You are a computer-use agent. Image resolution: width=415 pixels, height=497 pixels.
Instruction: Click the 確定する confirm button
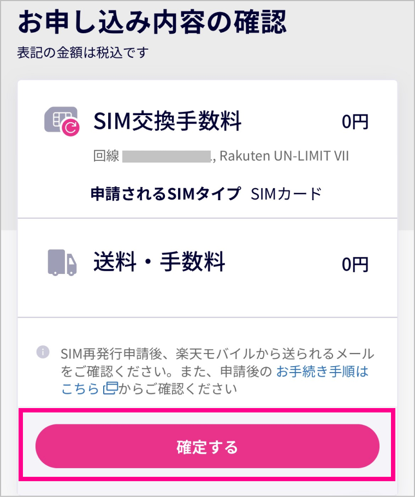207,446
